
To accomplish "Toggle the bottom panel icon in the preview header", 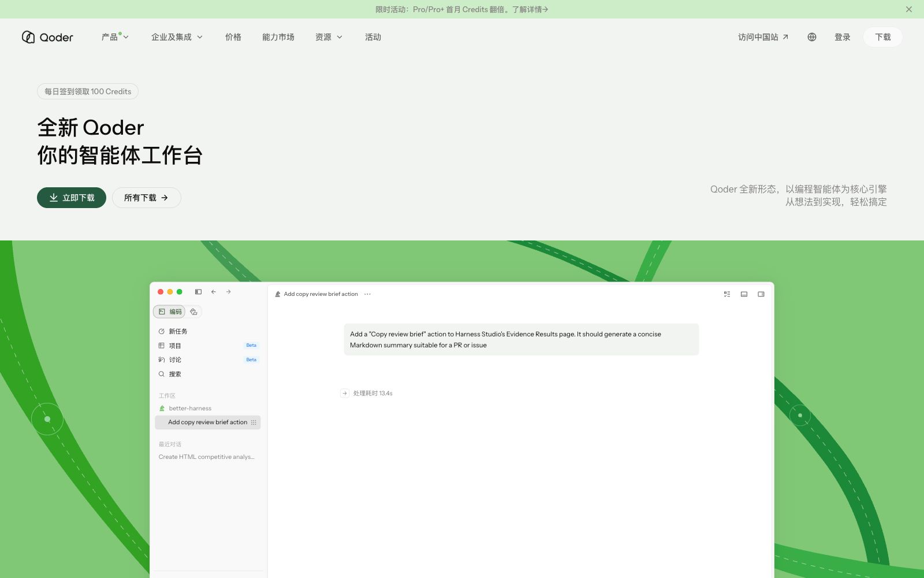I will pyautogui.click(x=744, y=294).
